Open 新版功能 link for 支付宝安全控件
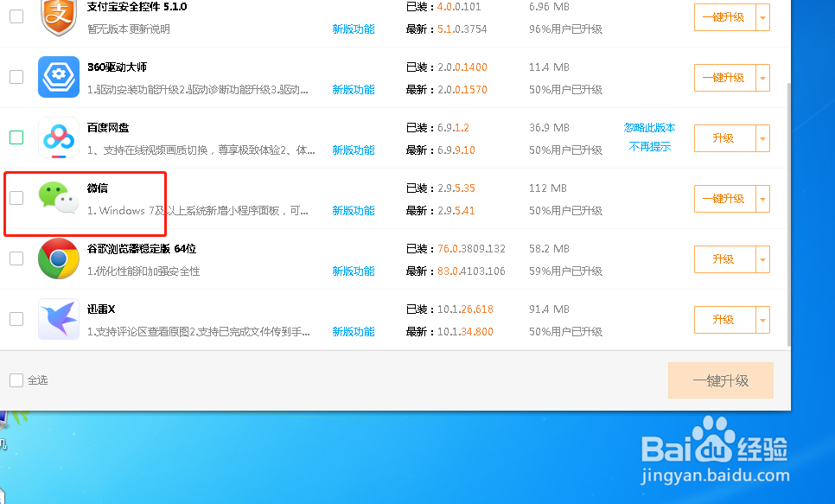Viewport: 835px width, 504px height. (353, 29)
